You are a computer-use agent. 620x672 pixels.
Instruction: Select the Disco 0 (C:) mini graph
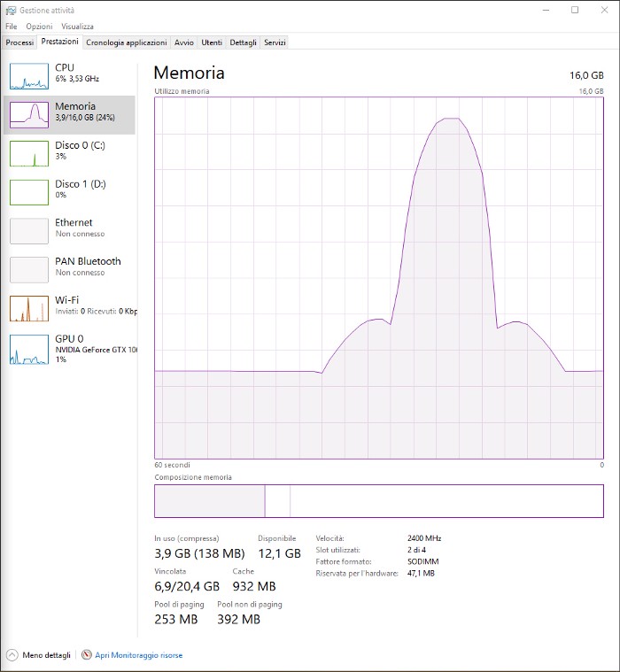click(x=29, y=153)
